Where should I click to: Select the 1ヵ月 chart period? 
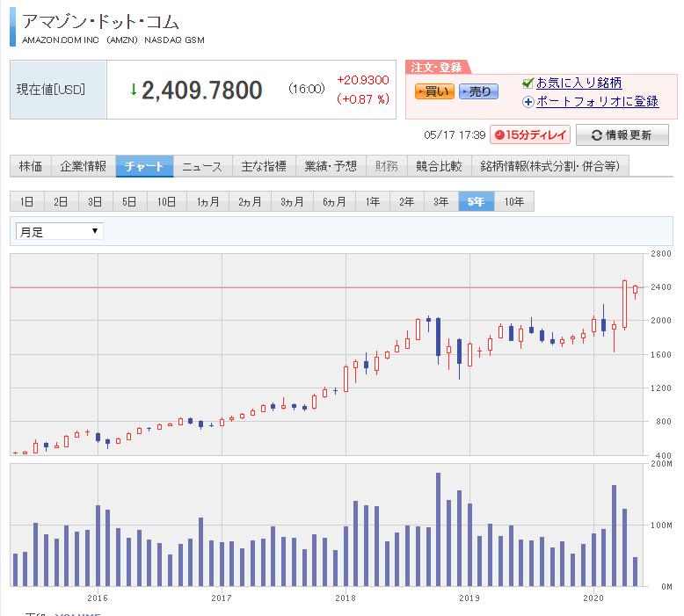208,201
